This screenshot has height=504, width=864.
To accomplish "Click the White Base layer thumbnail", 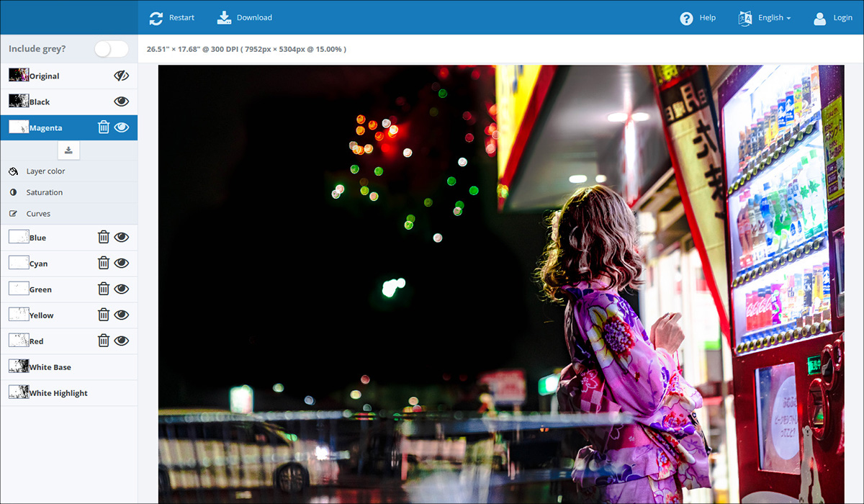I will (x=19, y=367).
